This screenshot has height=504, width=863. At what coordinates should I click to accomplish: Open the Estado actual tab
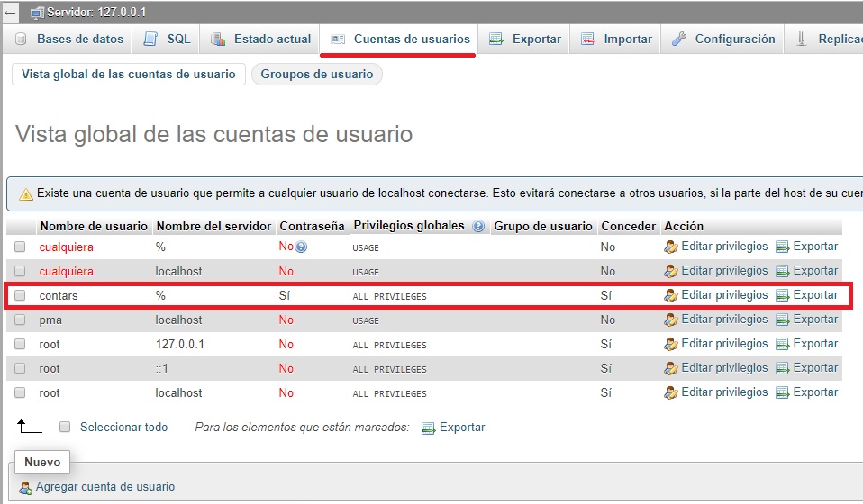point(271,40)
